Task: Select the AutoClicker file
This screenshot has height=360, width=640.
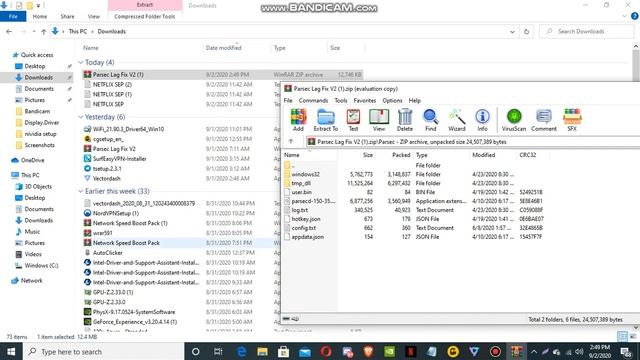Action: pos(108,253)
